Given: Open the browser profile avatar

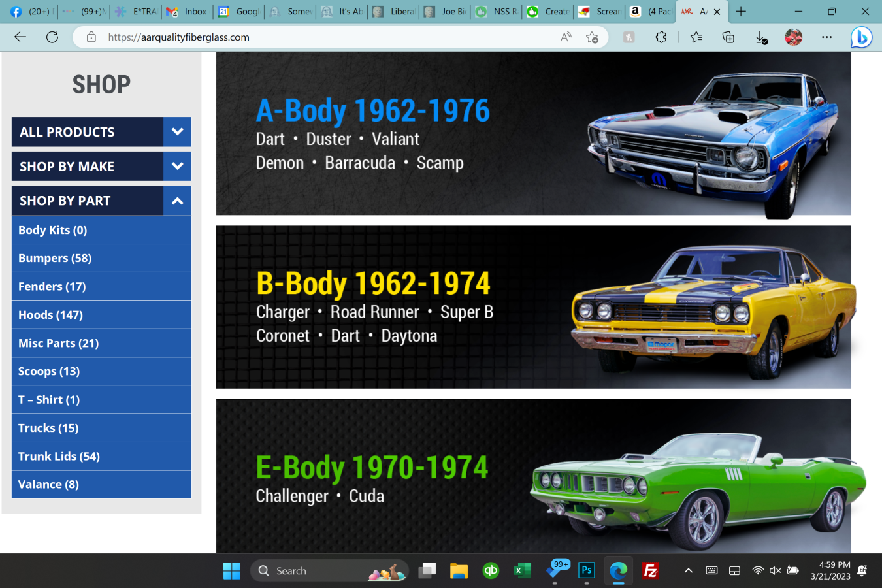Looking at the screenshot, I should click(793, 37).
